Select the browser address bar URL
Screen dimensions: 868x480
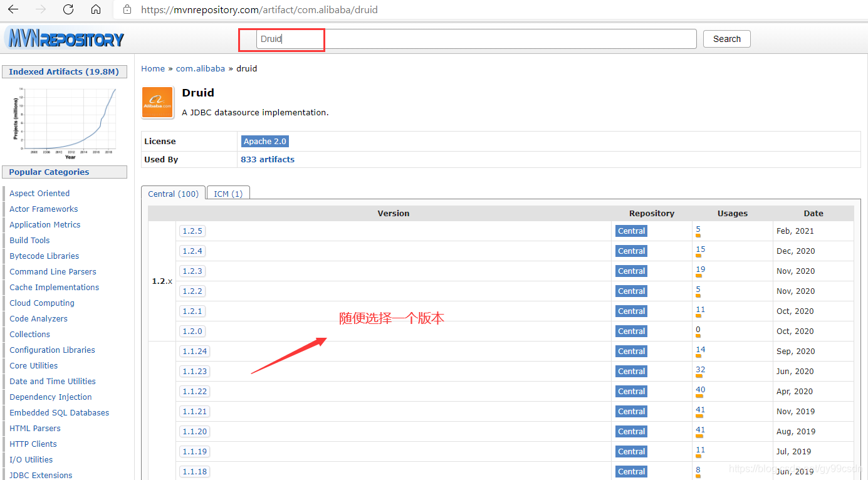coord(259,10)
